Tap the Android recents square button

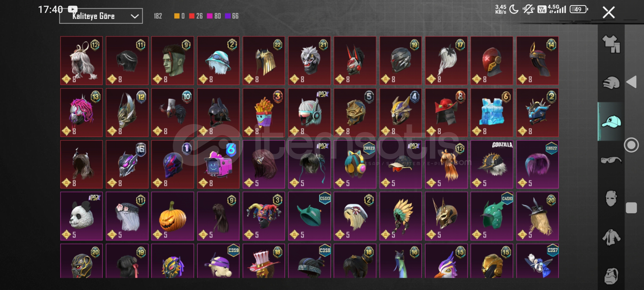tap(631, 208)
